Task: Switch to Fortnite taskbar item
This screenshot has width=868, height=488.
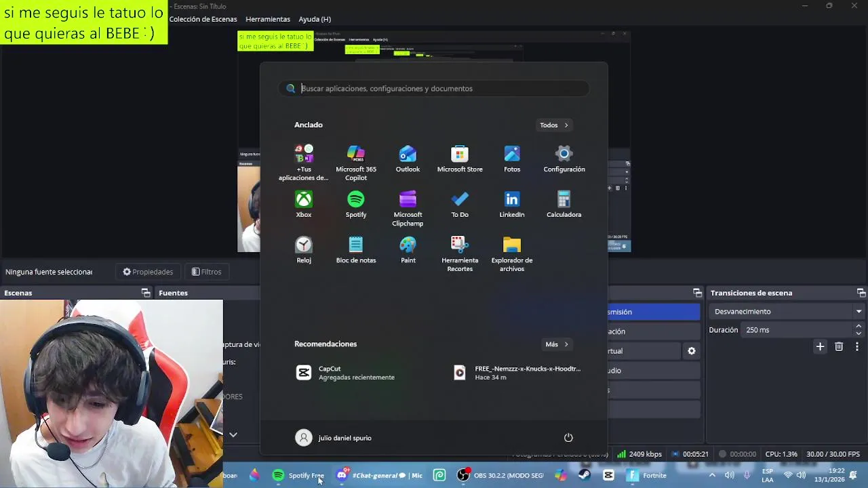Action: click(x=647, y=475)
